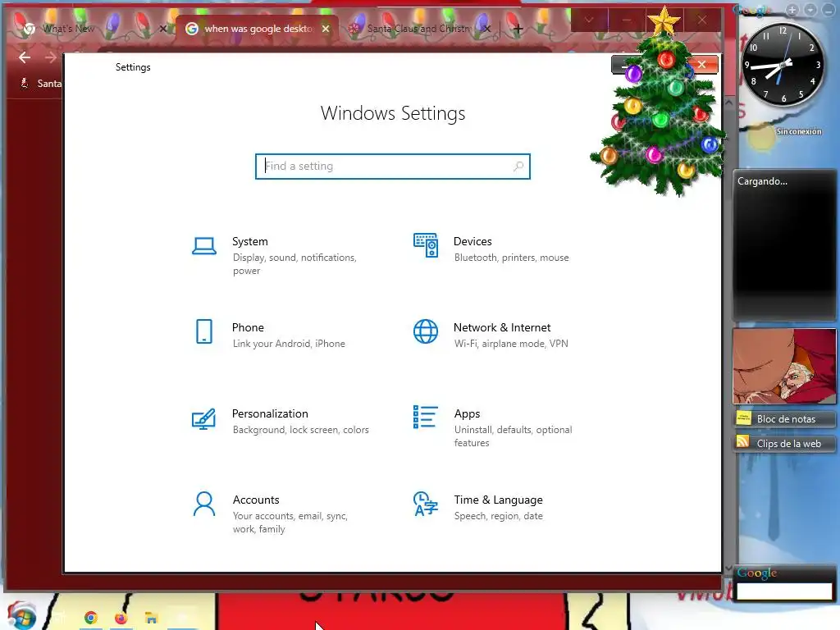
Task: Open the Network & Internet globe icon
Action: pyautogui.click(x=426, y=331)
